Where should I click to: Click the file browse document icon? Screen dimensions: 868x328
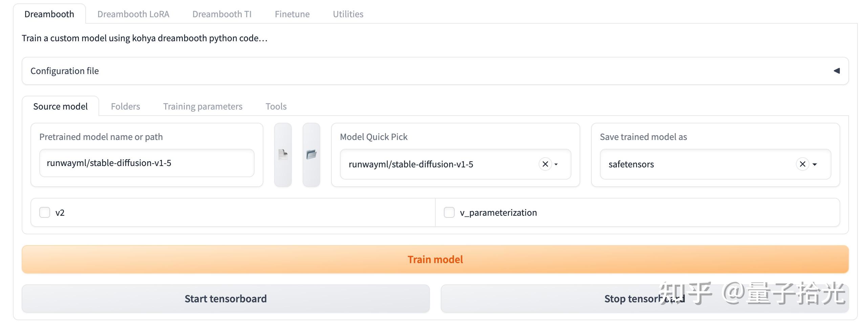tap(283, 155)
